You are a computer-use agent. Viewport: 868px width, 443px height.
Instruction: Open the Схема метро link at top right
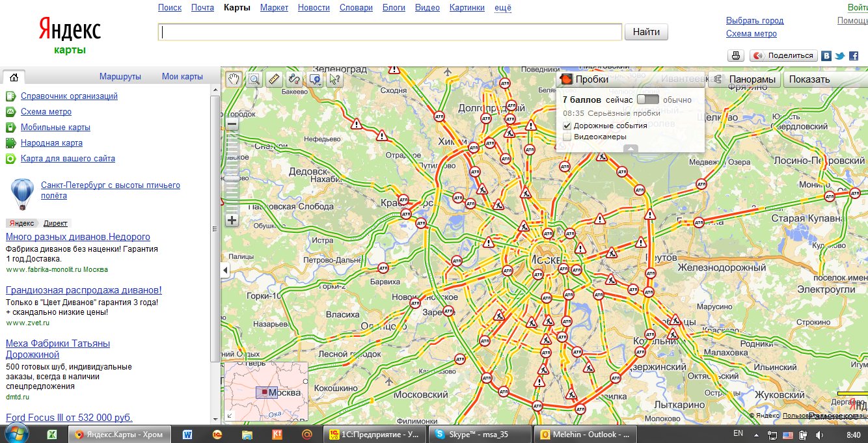pos(752,34)
